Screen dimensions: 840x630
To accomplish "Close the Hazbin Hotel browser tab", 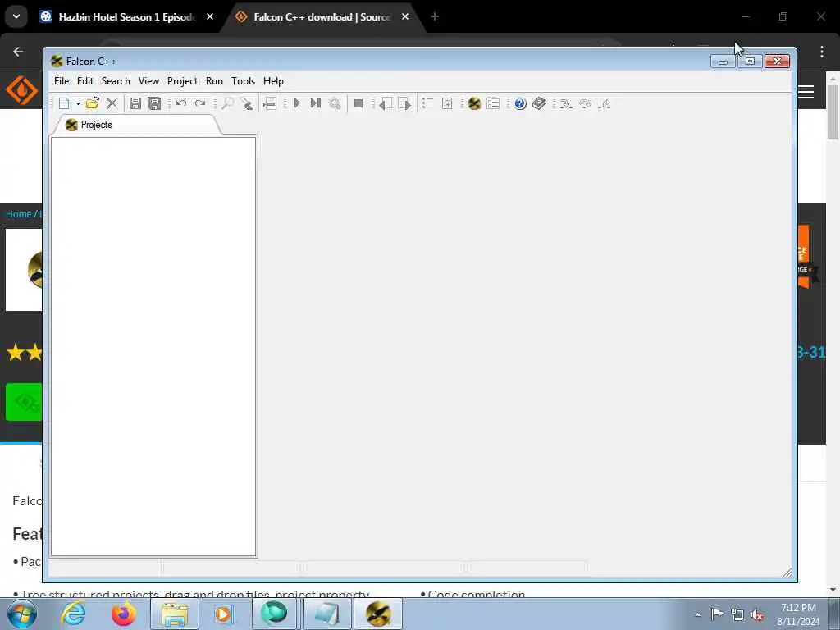I will (210, 17).
